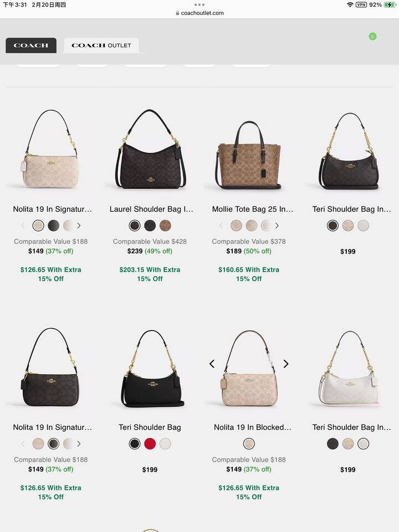The image size is (399, 532).
Task: Tap the three-dot menu above the address bar
Action: click(x=199, y=5)
